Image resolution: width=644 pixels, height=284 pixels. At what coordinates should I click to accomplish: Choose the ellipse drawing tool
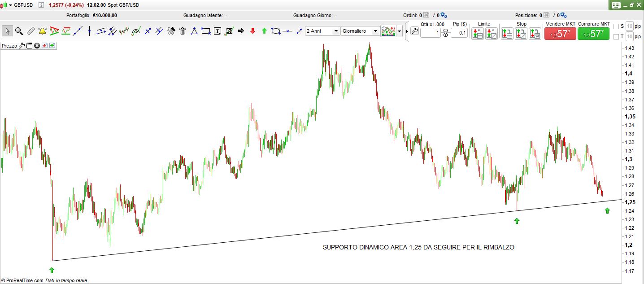(x=276, y=31)
